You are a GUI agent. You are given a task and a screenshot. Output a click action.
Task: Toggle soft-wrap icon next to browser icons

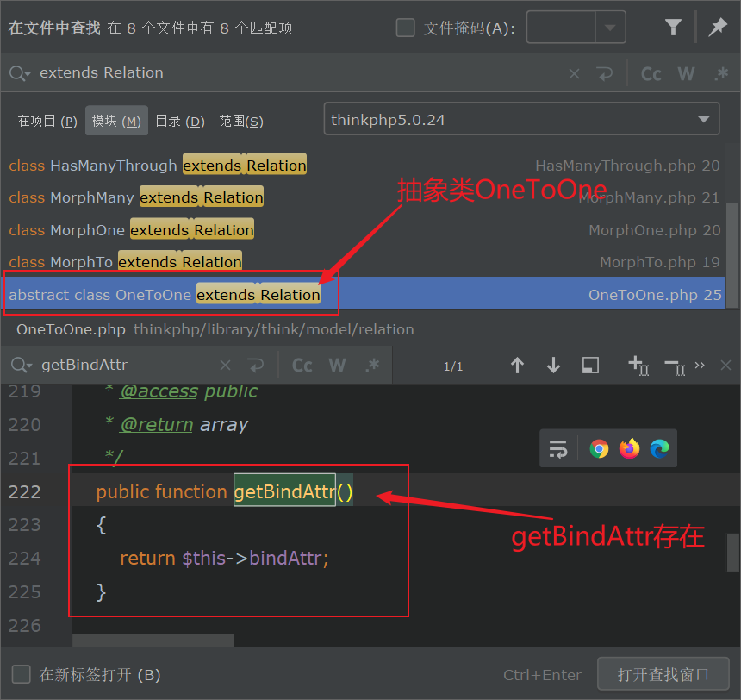coord(558,448)
